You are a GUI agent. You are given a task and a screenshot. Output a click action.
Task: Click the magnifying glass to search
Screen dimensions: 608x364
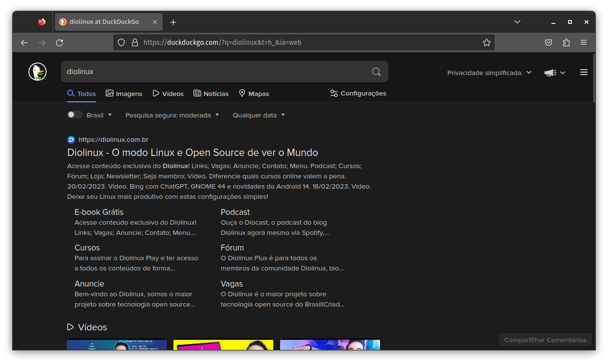[x=376, y=71]
